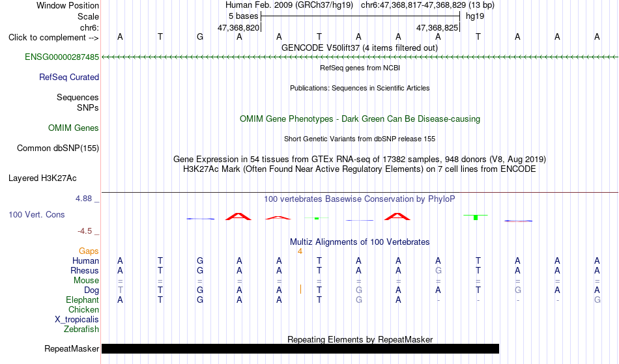Click the orange gap count 4

(x=300, y=251)
